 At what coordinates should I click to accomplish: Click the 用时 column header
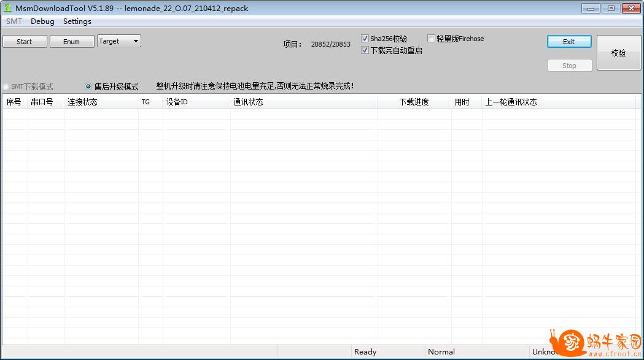pyautogui.click(x=466, y=102)
